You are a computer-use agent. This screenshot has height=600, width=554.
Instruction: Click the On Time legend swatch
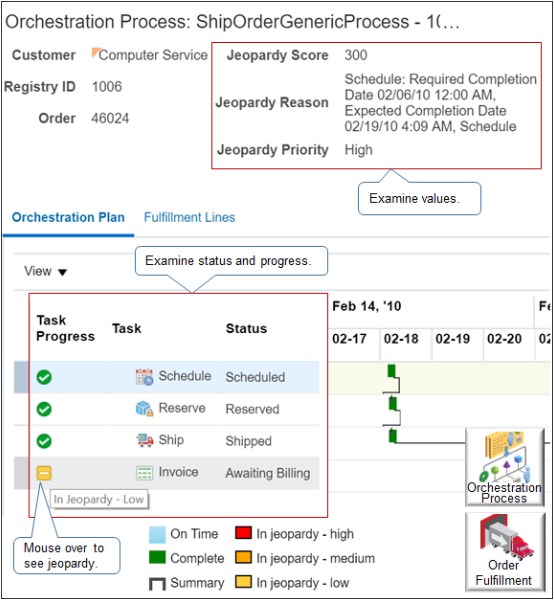(157, 534)
